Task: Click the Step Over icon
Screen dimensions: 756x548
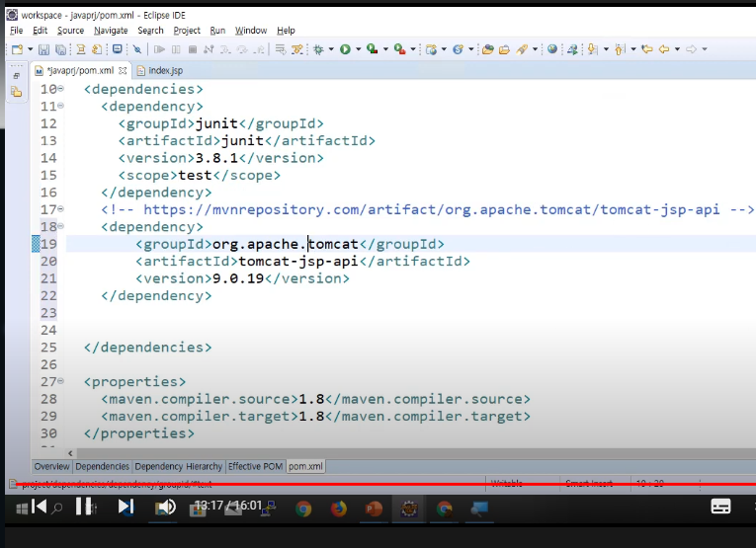Action: [242, 49]
